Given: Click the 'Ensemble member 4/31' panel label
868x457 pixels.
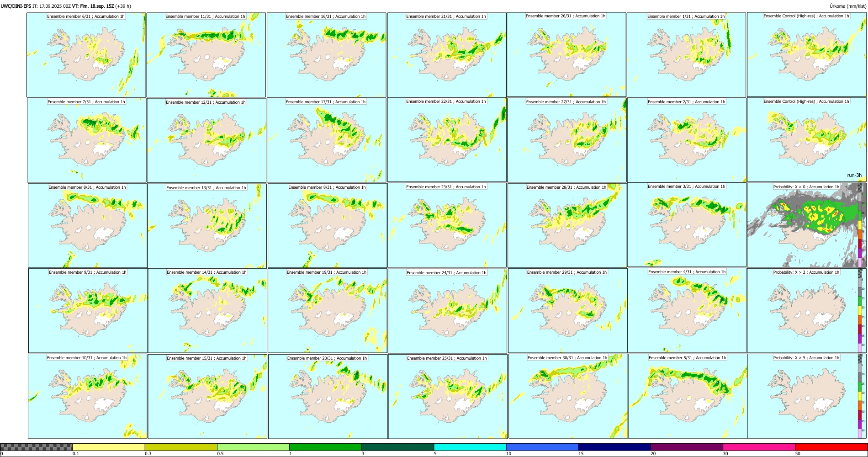Looking at the screenshot, I should [687, 272].
